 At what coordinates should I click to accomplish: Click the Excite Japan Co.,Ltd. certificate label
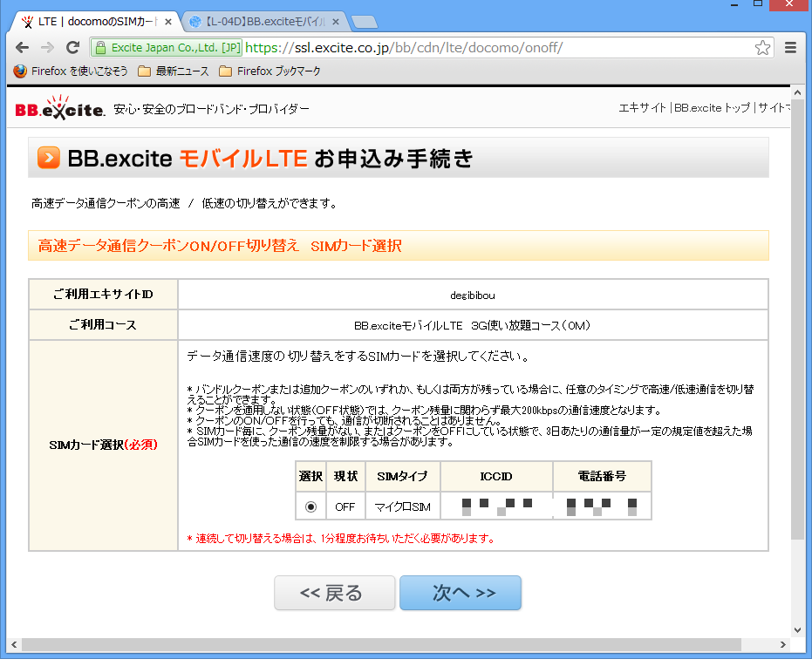(x=176, y=48)
